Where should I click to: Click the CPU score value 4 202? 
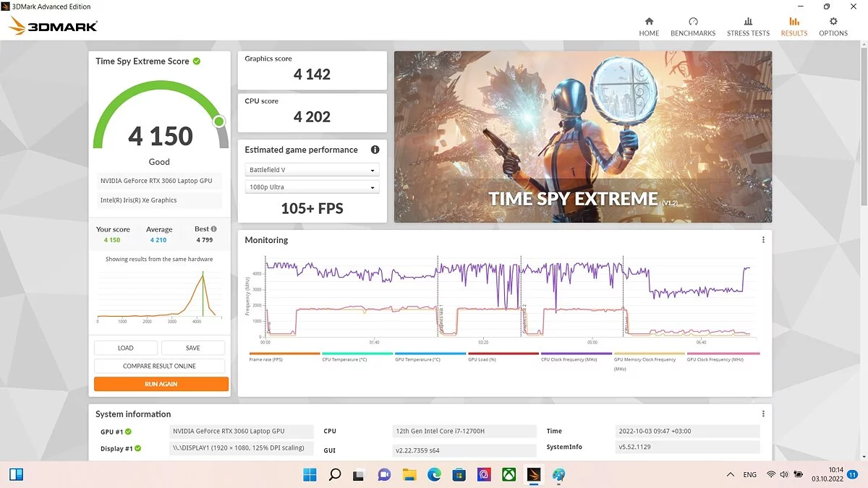click(312, 117)
